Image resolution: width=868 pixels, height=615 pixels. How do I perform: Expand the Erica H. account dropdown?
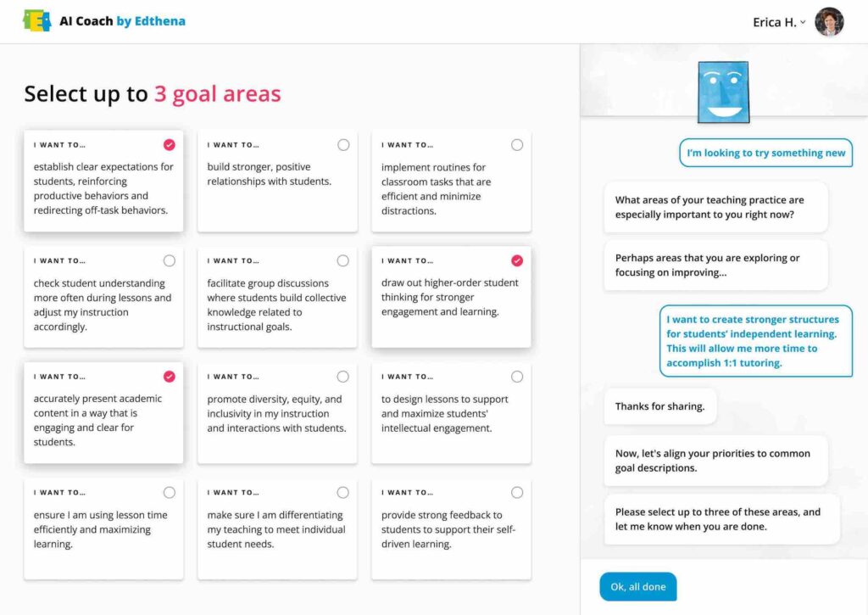coord(802,22)
